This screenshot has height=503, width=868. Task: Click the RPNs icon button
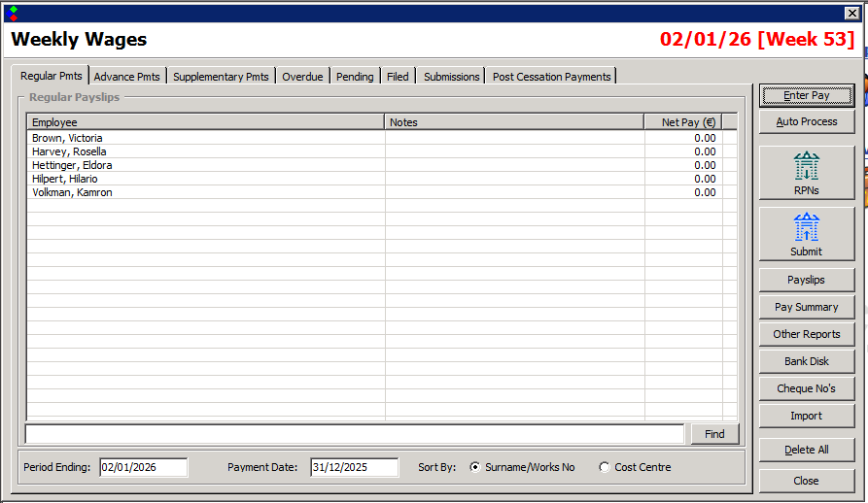806,174
